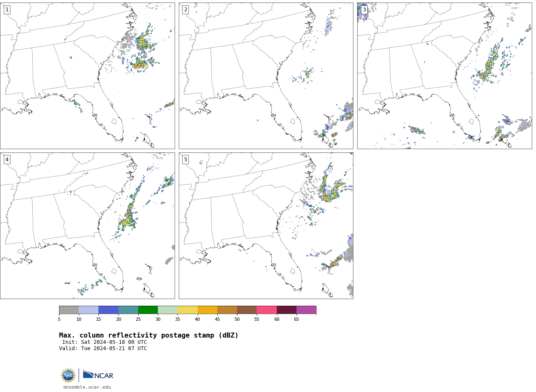Click the dark green 25-30 dBZ swatch
This screenshot has height=392, width=536.
(148, 310)
